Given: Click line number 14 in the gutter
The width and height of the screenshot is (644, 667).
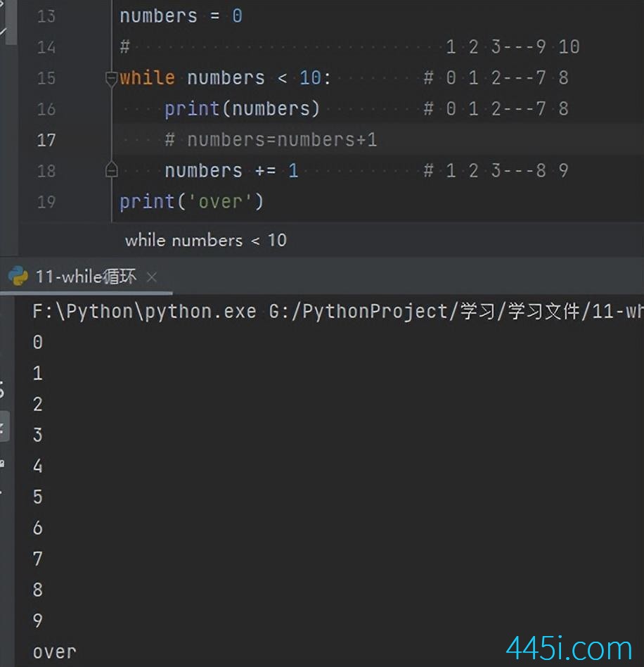Looking at the screenshot, I should pyautogui.click(x=46, y=47).
